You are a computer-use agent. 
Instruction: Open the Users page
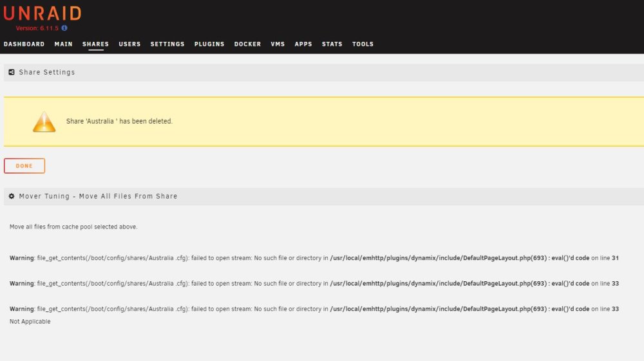coord(130,44)
